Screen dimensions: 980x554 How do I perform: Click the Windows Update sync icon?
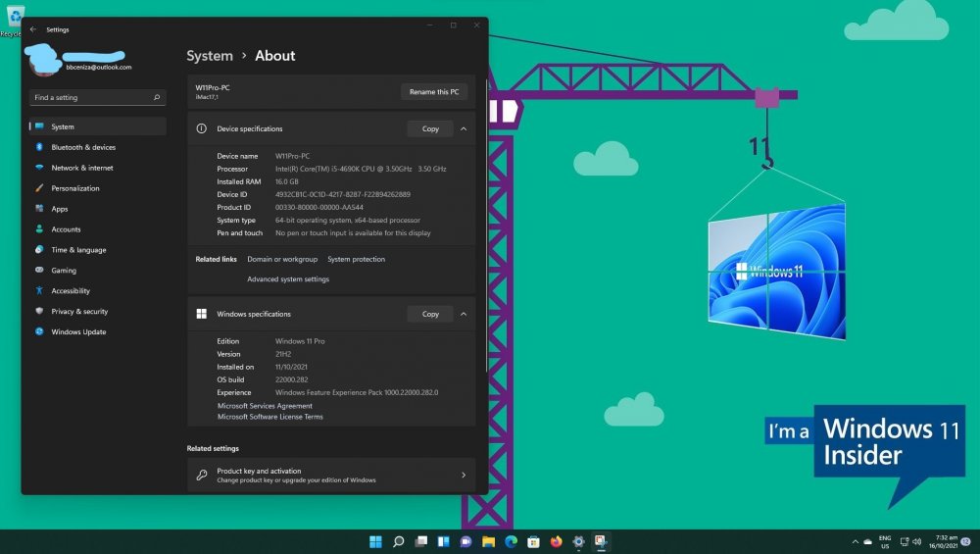[39, 332]
